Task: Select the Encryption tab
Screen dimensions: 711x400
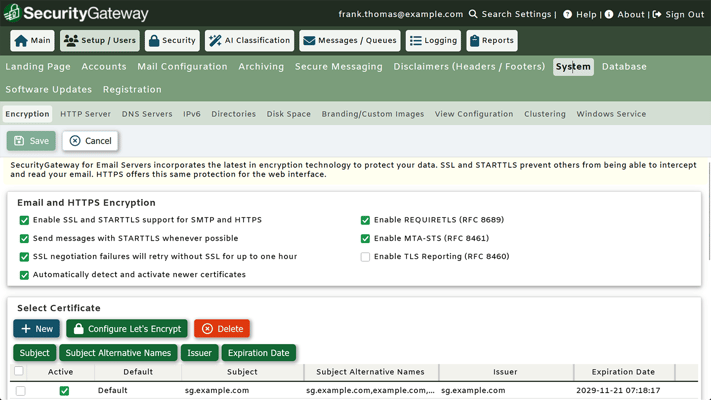Action: tap(27, 114)
